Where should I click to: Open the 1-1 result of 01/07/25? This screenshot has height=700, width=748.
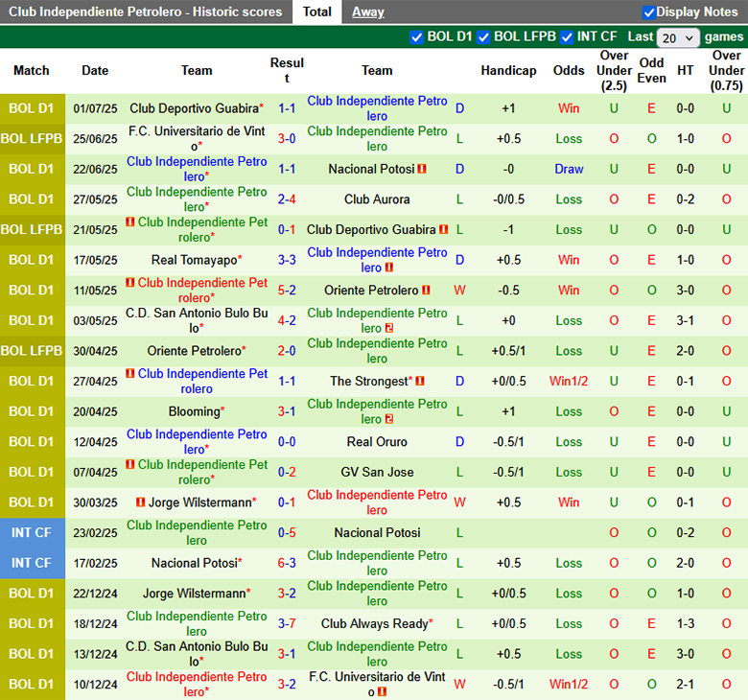287,108
